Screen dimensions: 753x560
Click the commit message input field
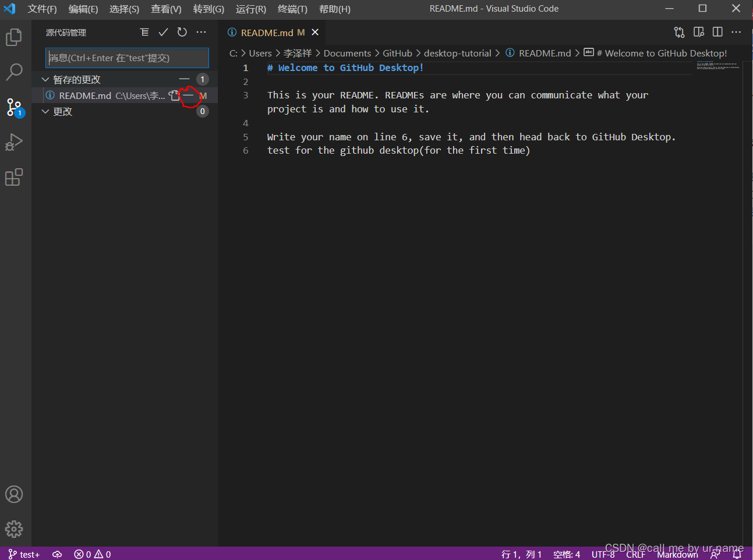[127, 58]
